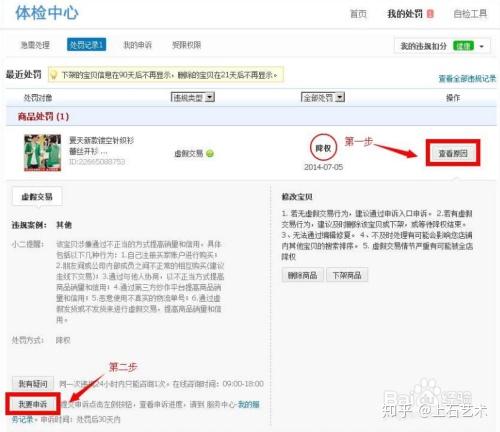Open the 预限权限 tab
This screenshot has height=432, width=500.
tap(187, 45)
